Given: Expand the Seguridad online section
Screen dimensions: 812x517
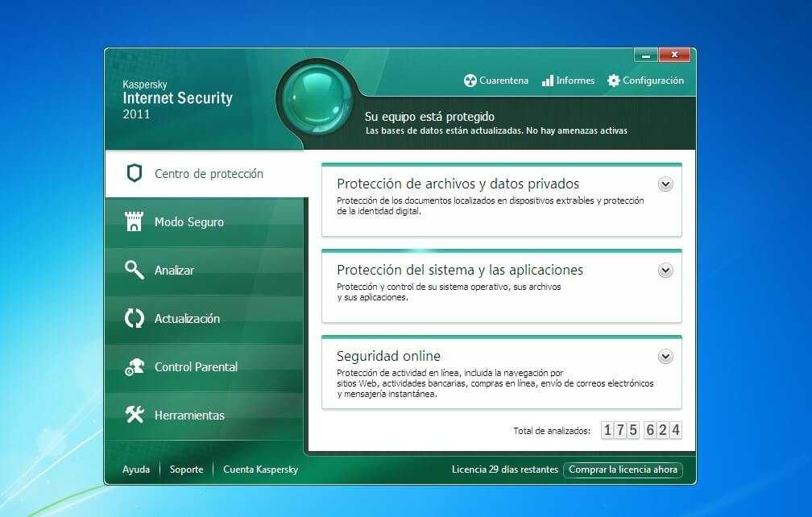Looking at the screenshot, I should click(x=665, y=357).
